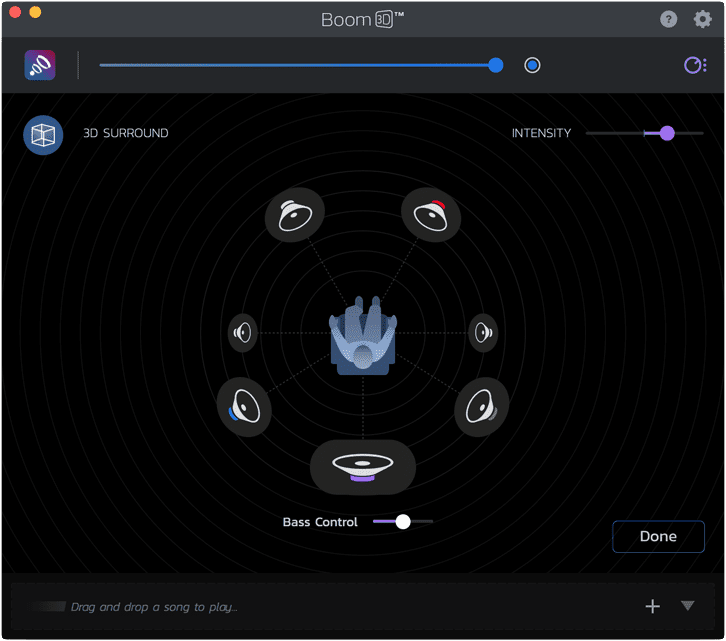The height and width of the screenshot is (641, 726).
Task: Toggle the rear right speaker
Action: [x=481, y=407]
